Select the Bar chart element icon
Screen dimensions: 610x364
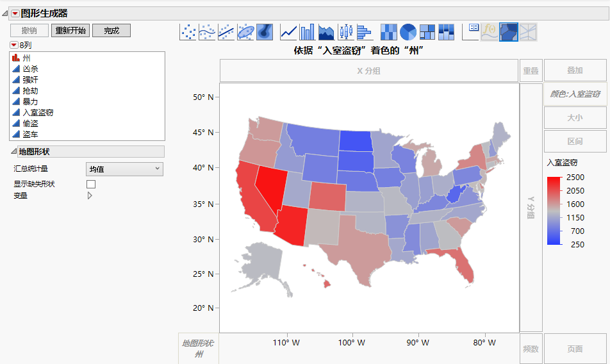[308, 32]
